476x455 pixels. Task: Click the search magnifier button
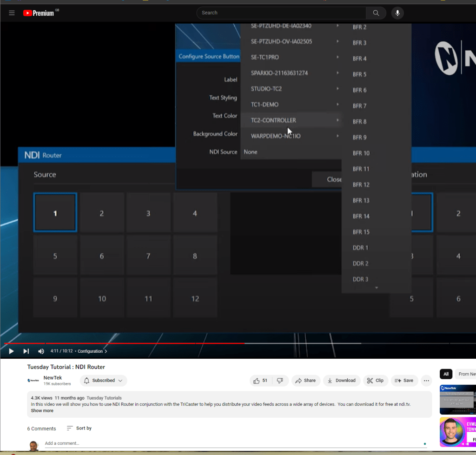point(376,13)
